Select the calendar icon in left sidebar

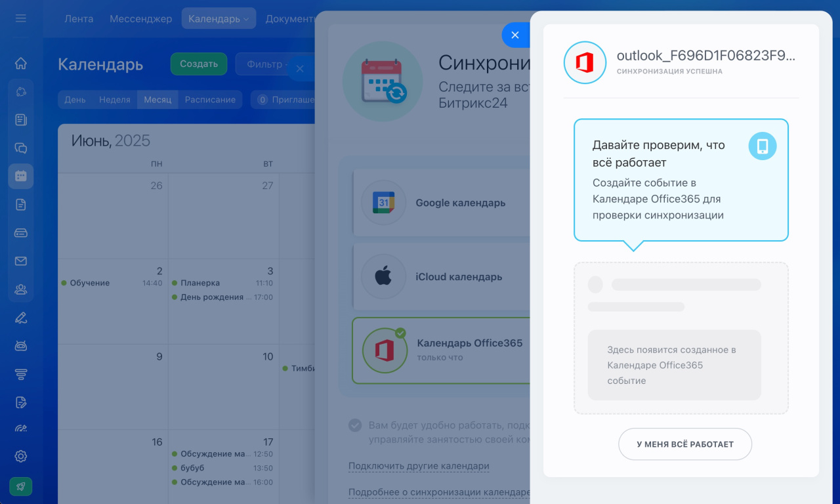pos(21,176)
